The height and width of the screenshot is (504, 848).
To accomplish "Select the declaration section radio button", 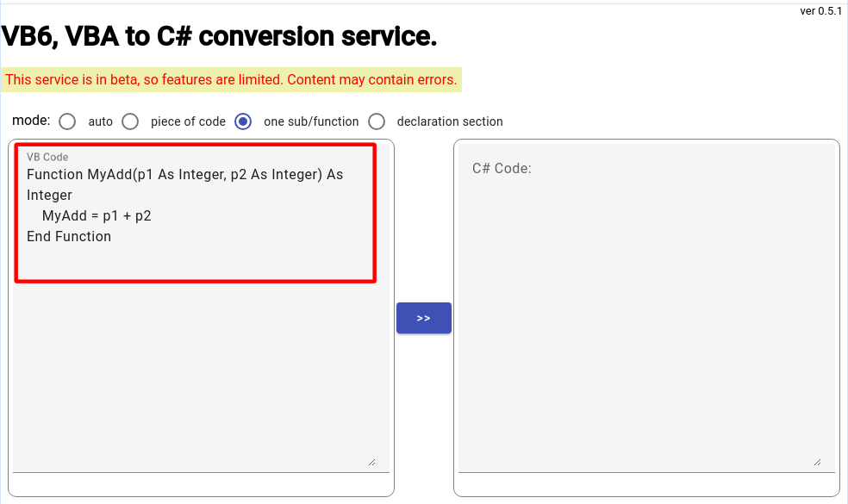I will pyautogui.click(x=377, y=121).
